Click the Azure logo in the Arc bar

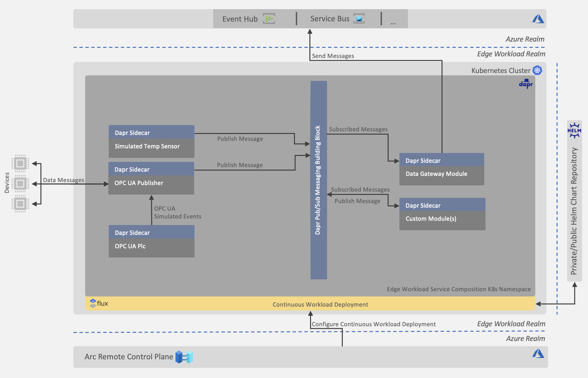[538, 353]
